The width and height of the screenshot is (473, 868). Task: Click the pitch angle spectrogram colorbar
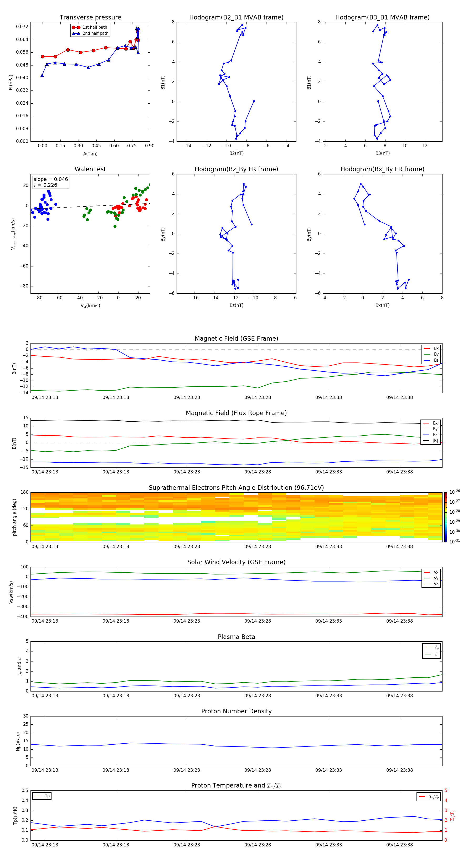[446, 517]
